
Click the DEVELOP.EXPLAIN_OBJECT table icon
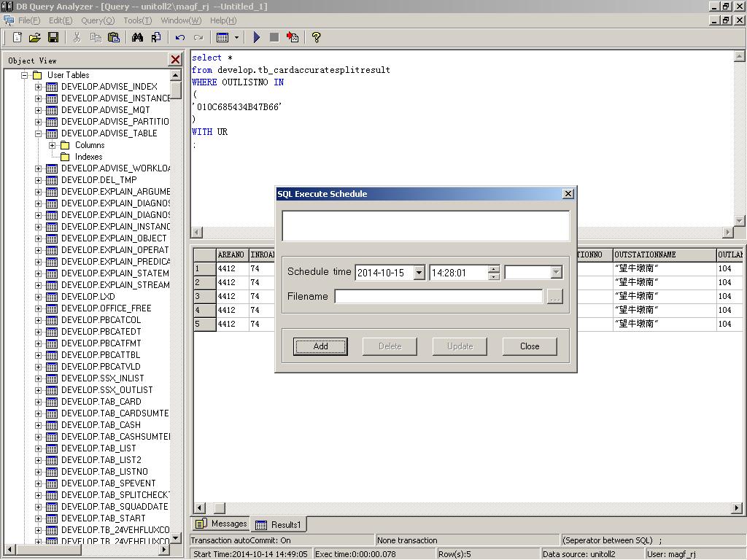pos(52,238)
